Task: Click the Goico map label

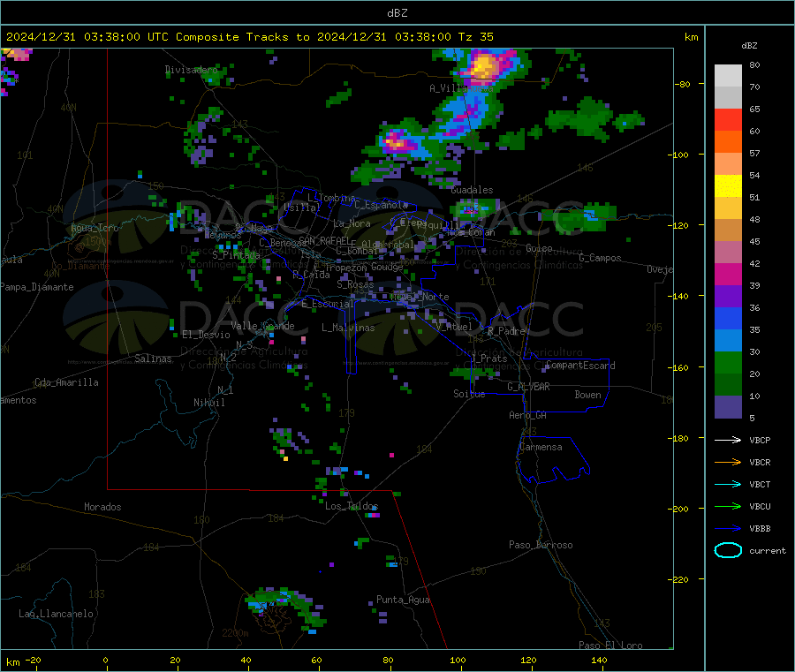Action: tap(539, 248)
